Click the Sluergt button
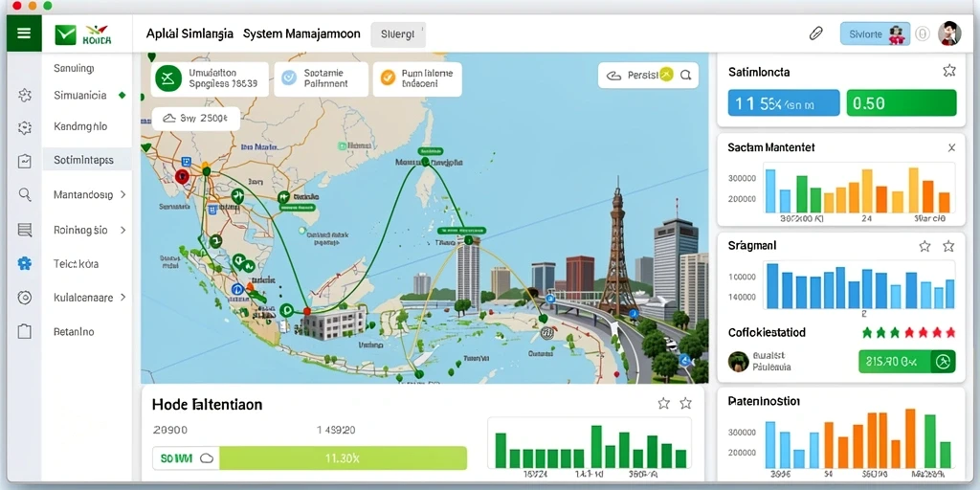This screenshot has width=980, height=490. [x=398, y=35]
